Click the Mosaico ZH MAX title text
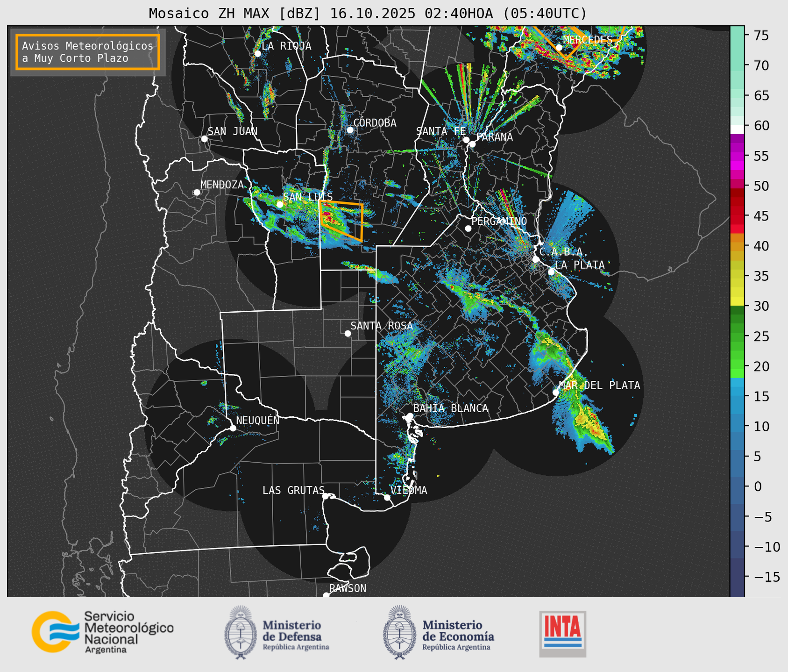 tap(368, 14)
